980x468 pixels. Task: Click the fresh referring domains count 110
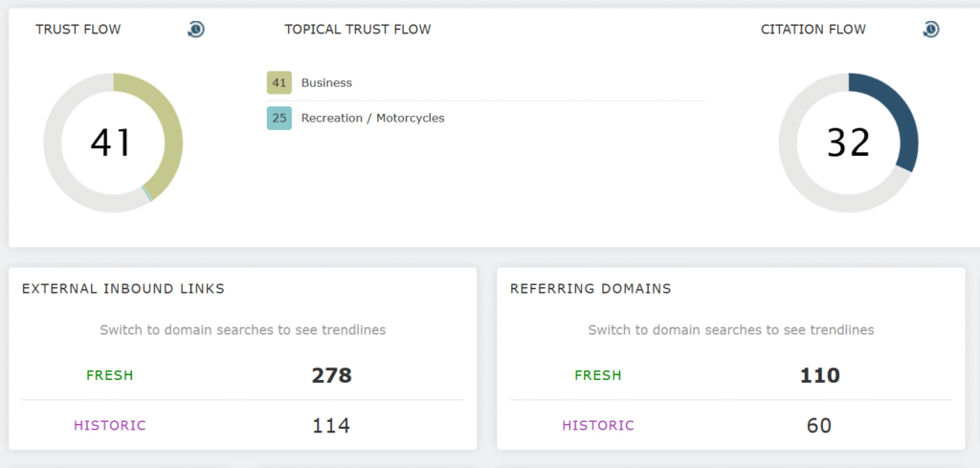(819, 375)
